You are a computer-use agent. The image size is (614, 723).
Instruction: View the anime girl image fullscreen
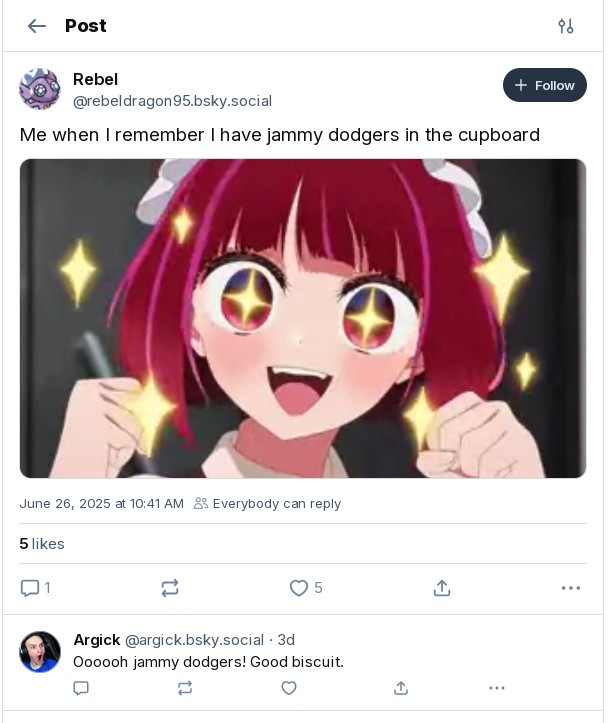coord(303,319)
